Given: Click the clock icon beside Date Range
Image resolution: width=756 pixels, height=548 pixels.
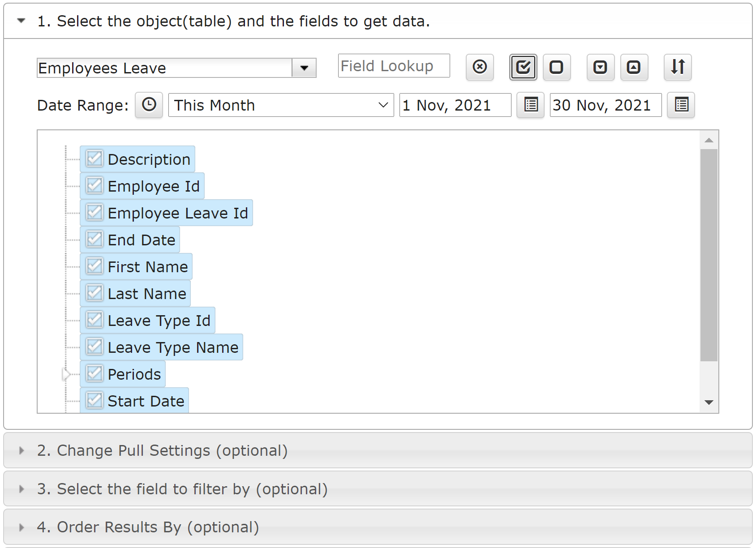Looking at the screenshot, I should coord(149,105).
